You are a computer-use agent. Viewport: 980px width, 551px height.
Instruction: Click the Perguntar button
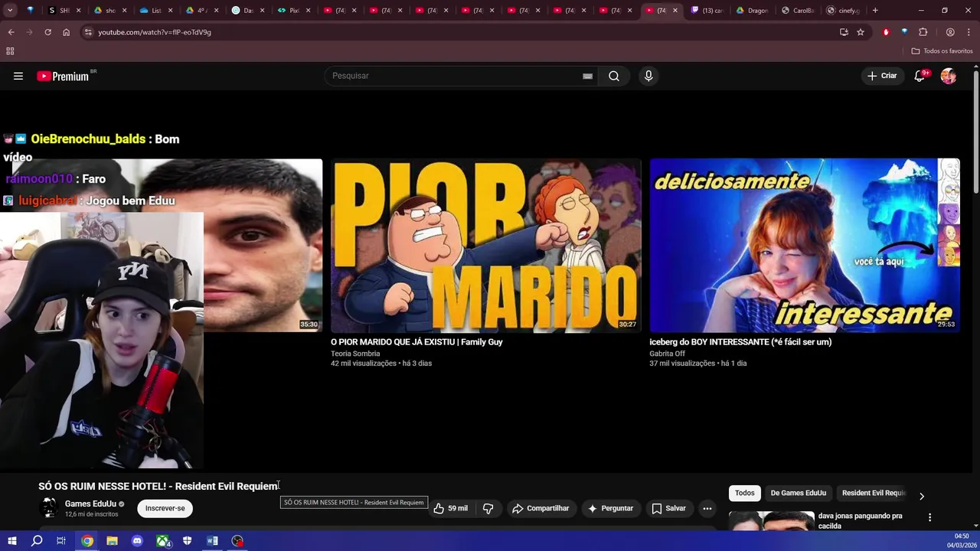tap(610, 508)
